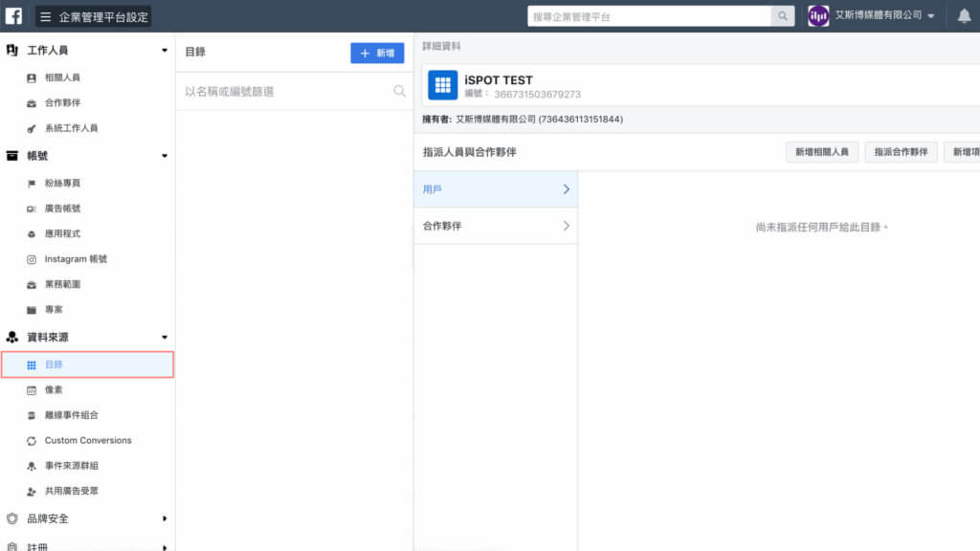Screen dimensions: 980x551
Task: Click the 系統工作人員 key icon
Action: coord(32,129)
